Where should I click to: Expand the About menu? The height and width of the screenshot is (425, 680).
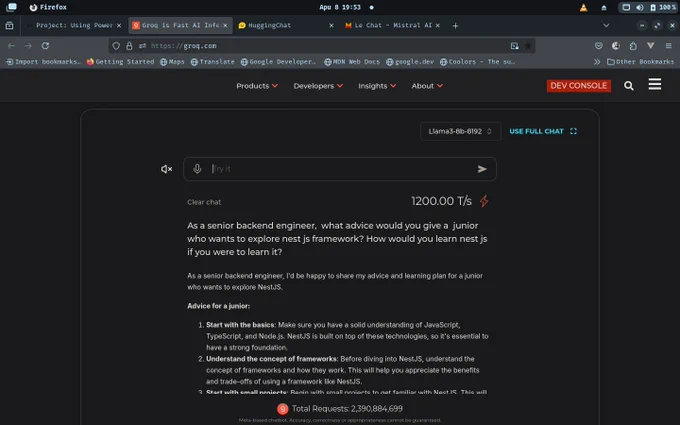tap(427, 86)
